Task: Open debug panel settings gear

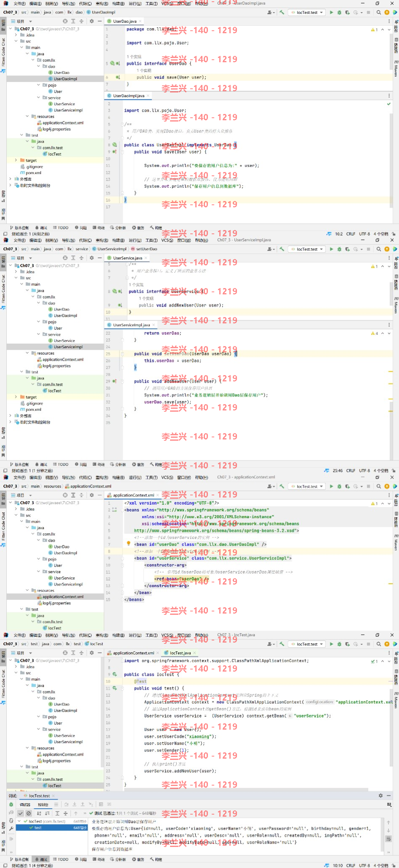Action: click(x=380, y=796)
